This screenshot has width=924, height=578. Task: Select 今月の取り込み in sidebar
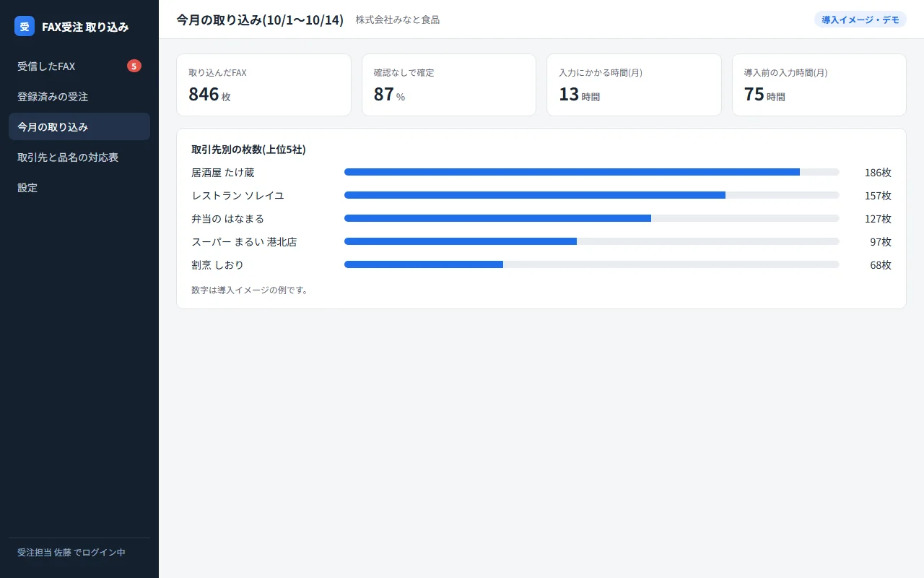pyautogui.click(x=79, y=126)
